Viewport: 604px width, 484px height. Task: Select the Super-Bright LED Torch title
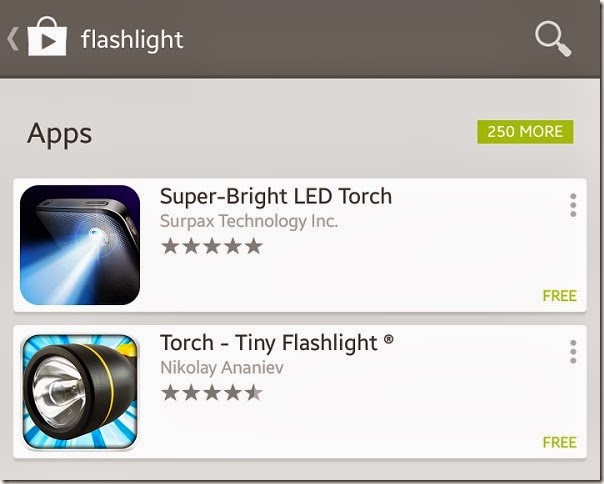(x=276, y=196)
